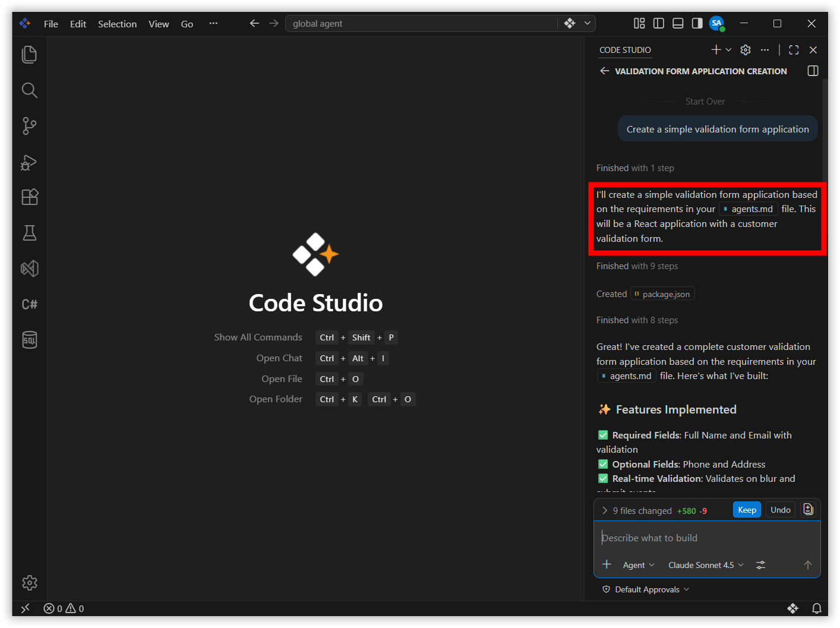Open agents.md link in final summary
This screenshot has width=840, height=628.
pyautogui.click(x=627, y=376)
